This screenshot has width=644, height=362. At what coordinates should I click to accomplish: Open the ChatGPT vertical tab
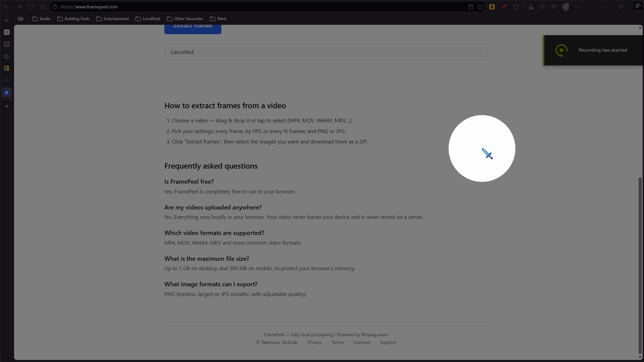7,32
